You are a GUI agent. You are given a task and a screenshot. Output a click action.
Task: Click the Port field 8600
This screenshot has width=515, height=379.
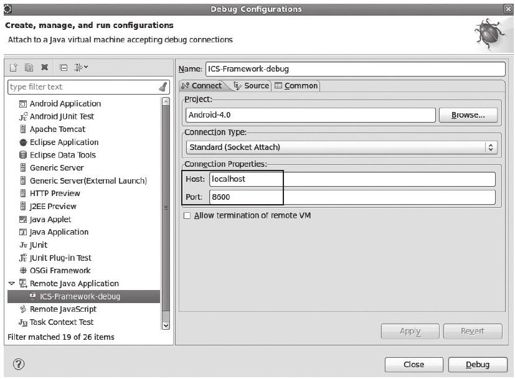pos(352,197)
